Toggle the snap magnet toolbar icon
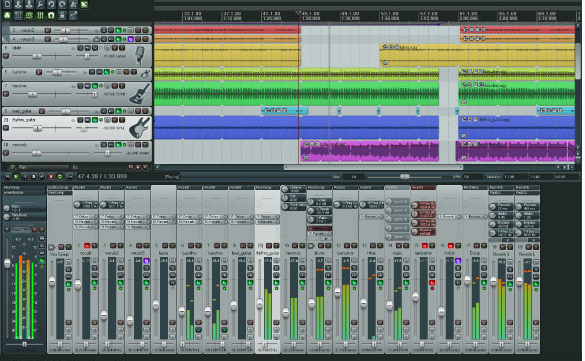Viewport: 585px width, 361px height. click(x=51, y=15)
